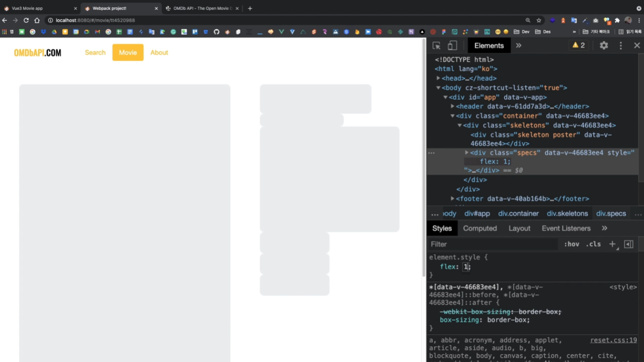This screenshot has width=644, height=362.
Task: Click the address bar URL localhost:8080
Action: point(95,20)
